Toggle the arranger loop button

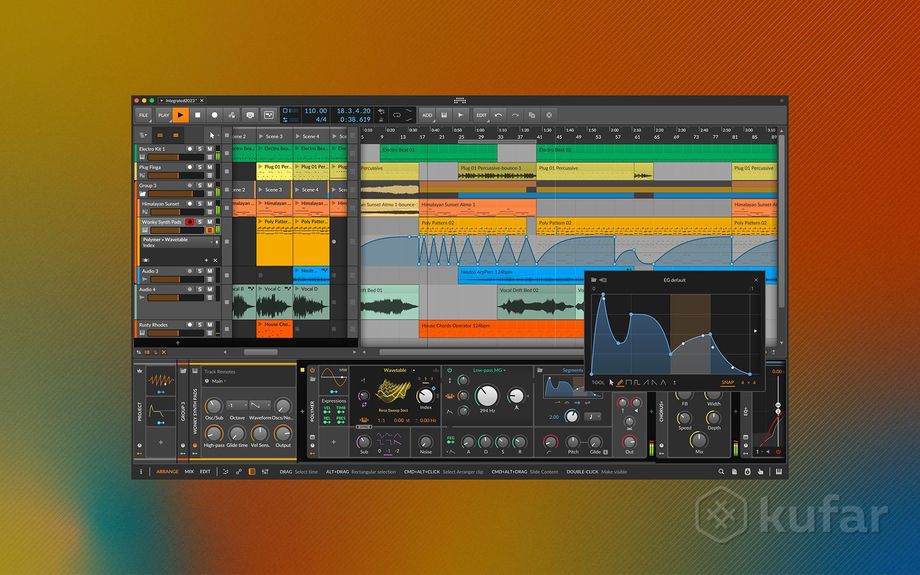pyautogui.click(x=397, y=116)
